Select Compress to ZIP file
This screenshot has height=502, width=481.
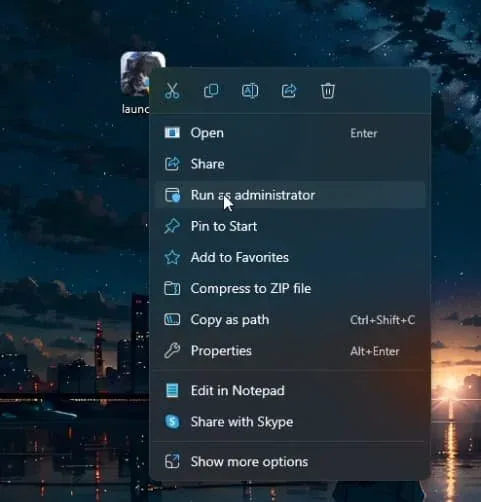(x=290, y=288)
